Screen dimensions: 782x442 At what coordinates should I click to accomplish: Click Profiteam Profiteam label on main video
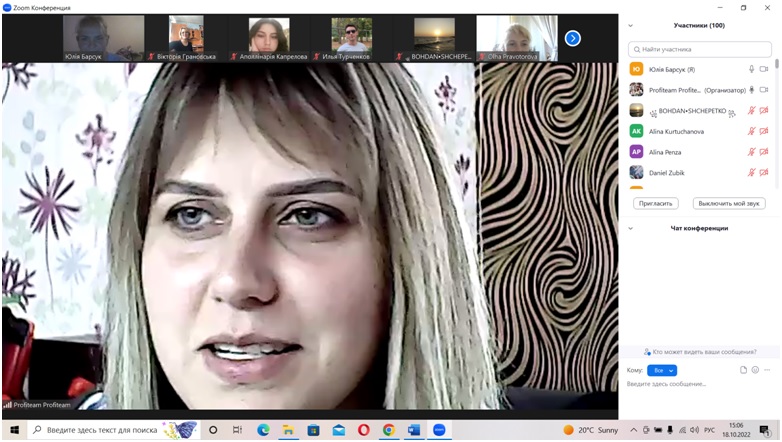[x=42, y=405]
